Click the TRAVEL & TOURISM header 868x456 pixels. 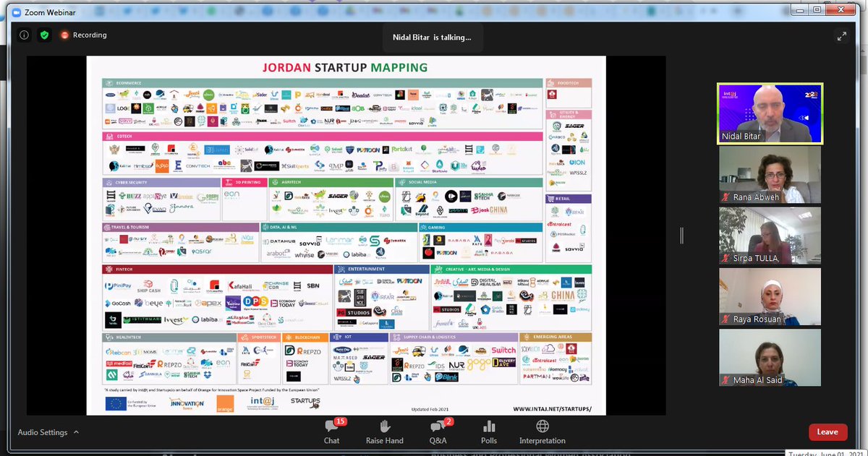(x=179, y=226)
